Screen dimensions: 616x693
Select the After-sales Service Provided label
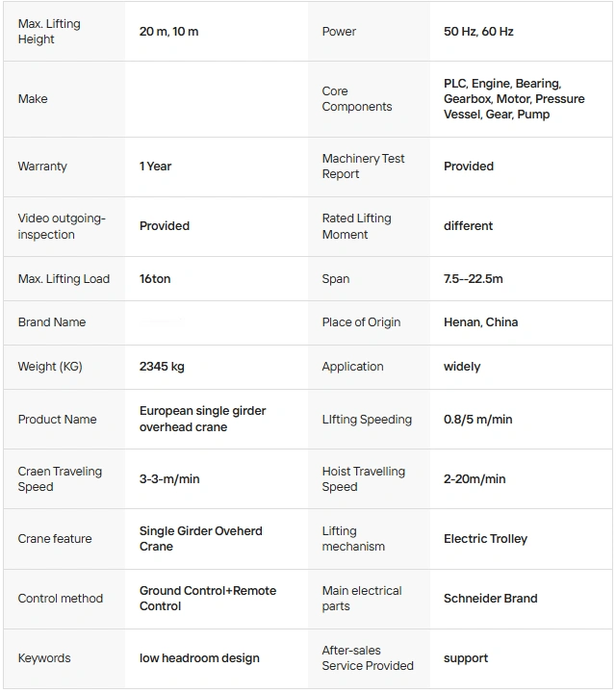point(367,658)
